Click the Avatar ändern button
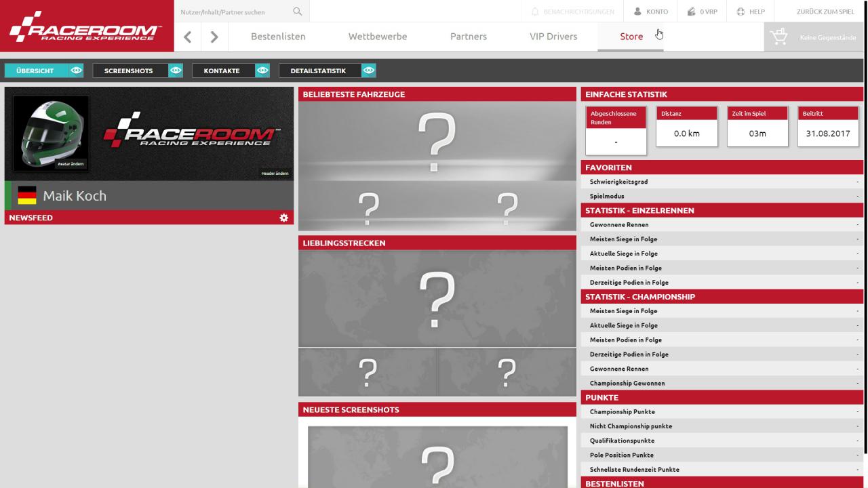Screen dimensions: 868x488 point(71,164)
